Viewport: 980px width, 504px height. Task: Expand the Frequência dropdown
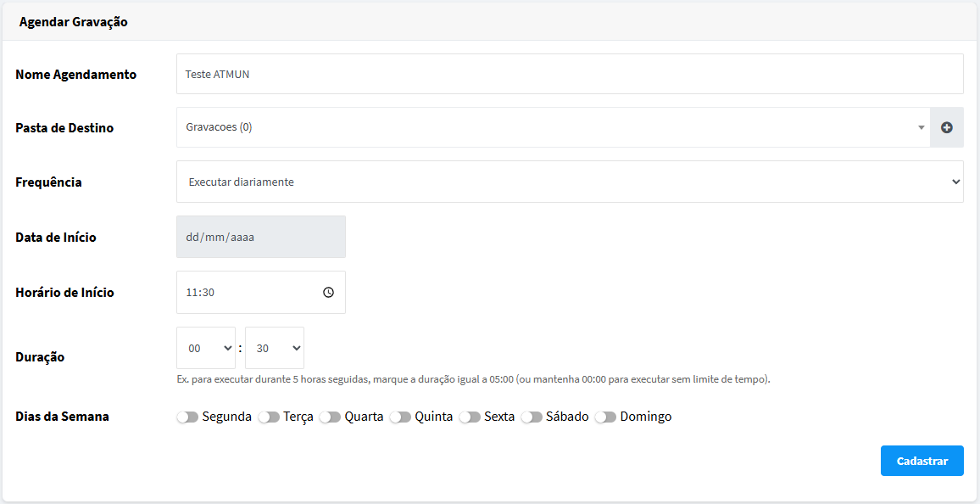[x=570, y=182]
